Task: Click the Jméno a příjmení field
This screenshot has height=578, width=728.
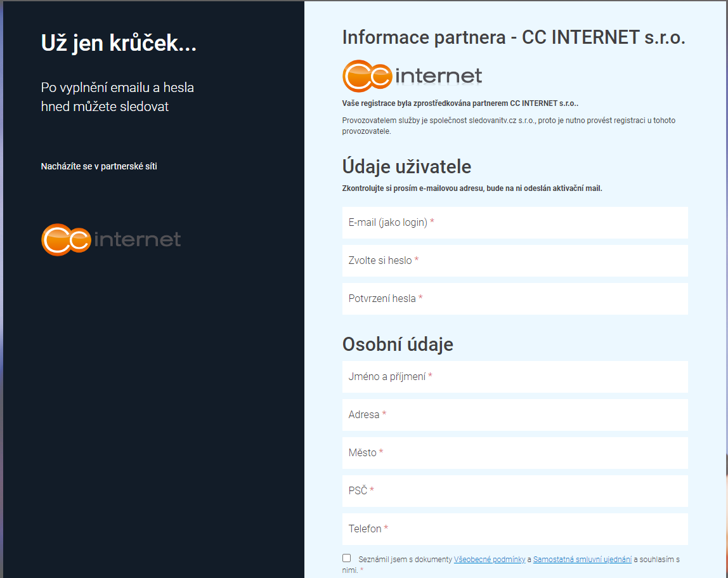Action: point(515,377)
